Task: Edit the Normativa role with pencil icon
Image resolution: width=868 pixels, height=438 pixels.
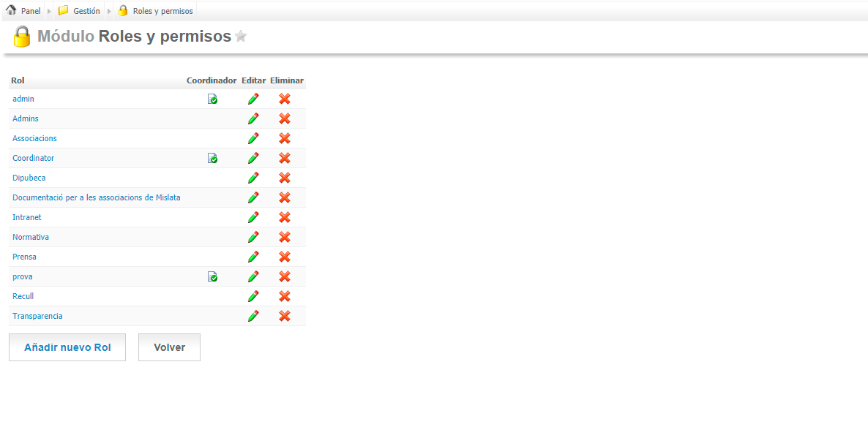Action: (x=253, y=237)
